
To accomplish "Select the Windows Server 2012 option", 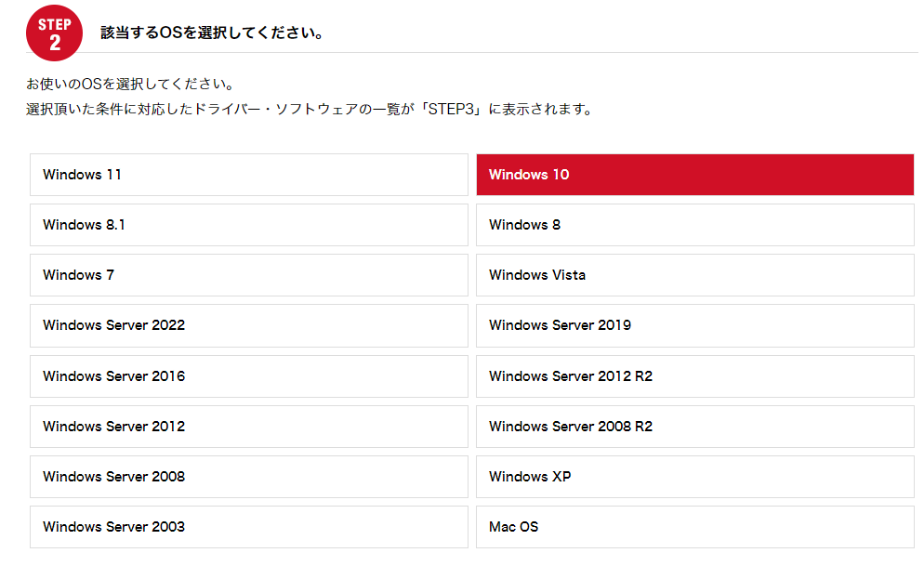I will pyautogui.click(x=248, y=427).
